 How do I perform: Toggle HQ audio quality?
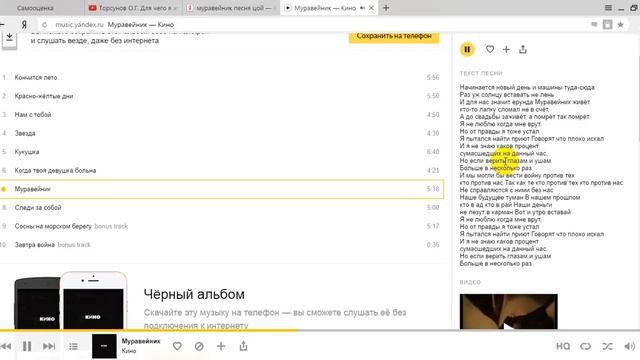(563, 346)
